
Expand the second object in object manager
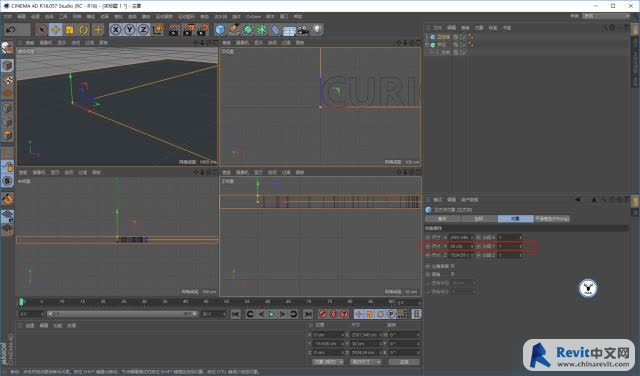pos(427,45)
